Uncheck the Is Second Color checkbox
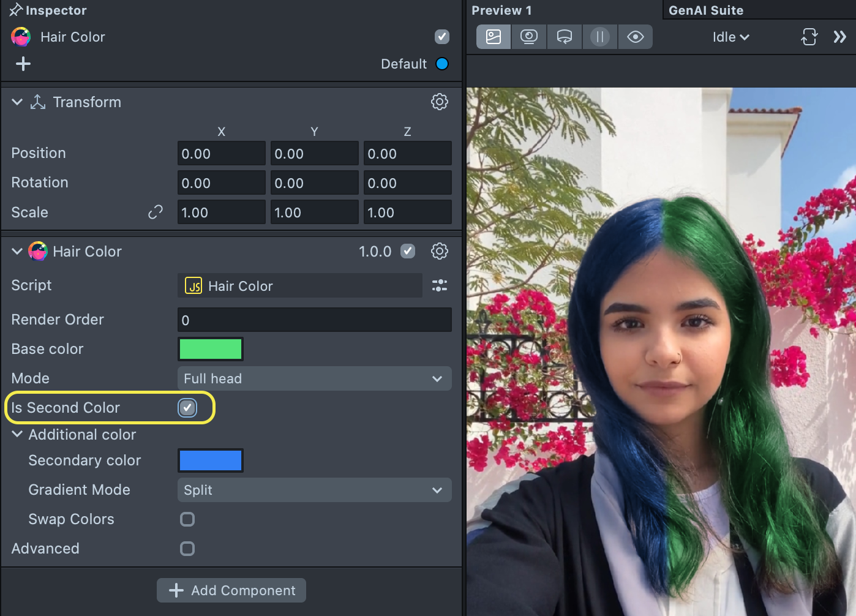Screen dimensions: 856x616 pyautogui.click(x=187, y=408)
